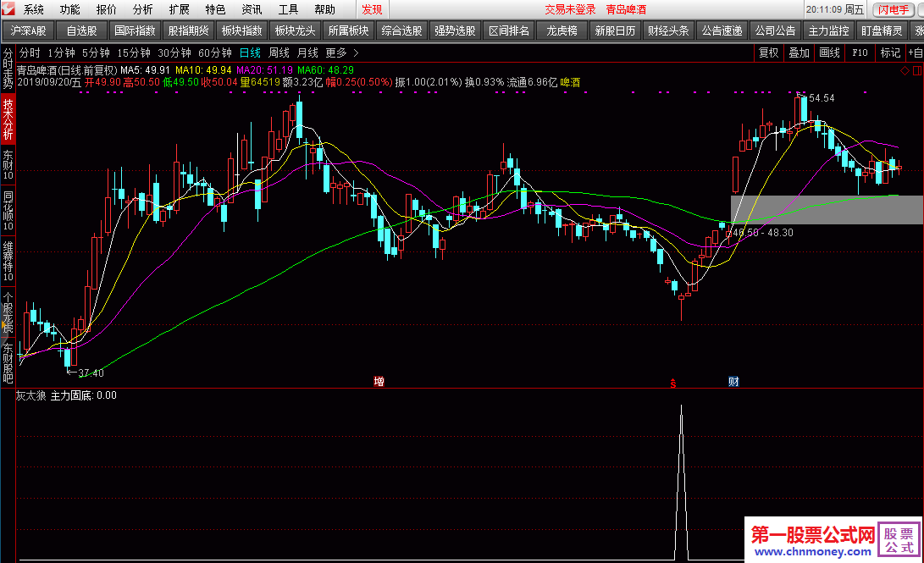Open the 功能 menu

click(70, 9)
